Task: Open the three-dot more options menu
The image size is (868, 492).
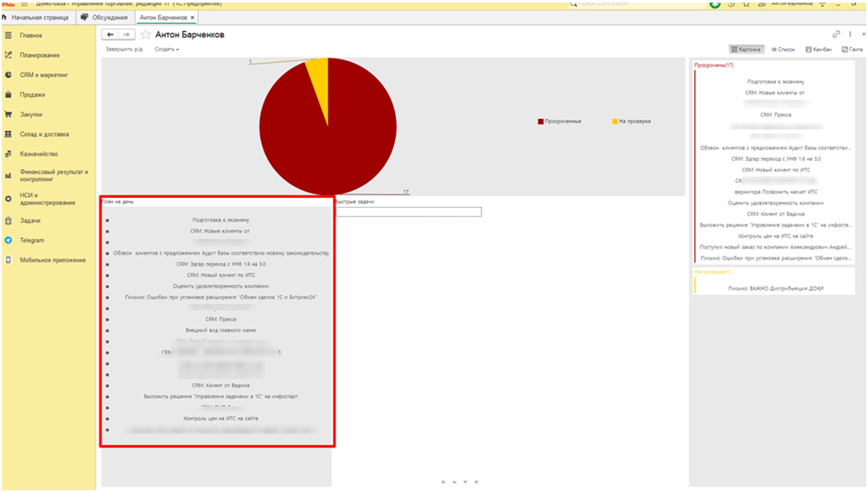Action: pos(850,35)
